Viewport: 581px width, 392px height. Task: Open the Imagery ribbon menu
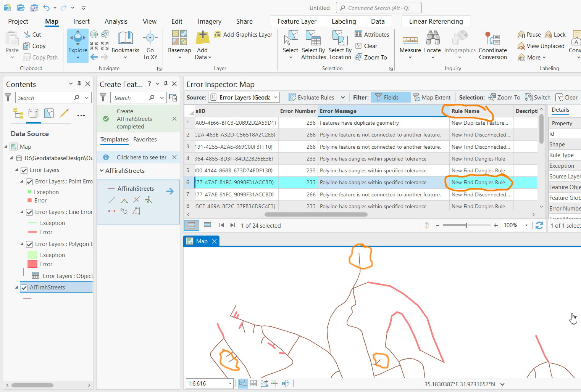[x=209, y=21]
